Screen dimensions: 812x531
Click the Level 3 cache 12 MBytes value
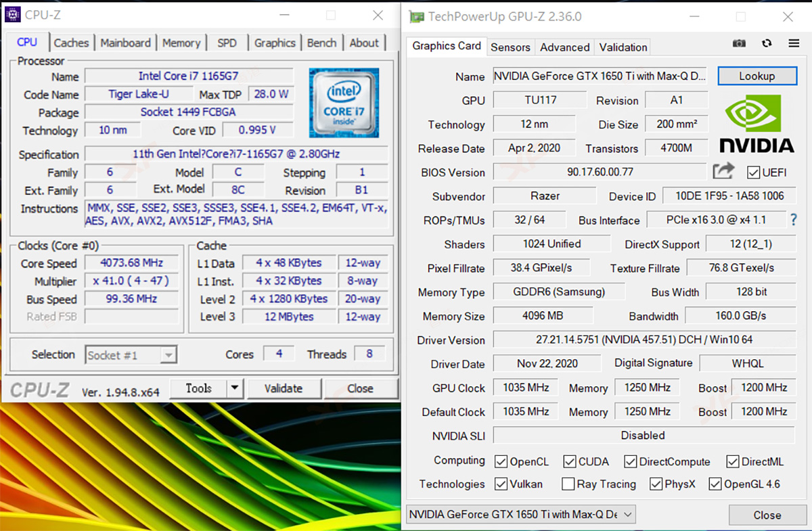coord(289,317)
